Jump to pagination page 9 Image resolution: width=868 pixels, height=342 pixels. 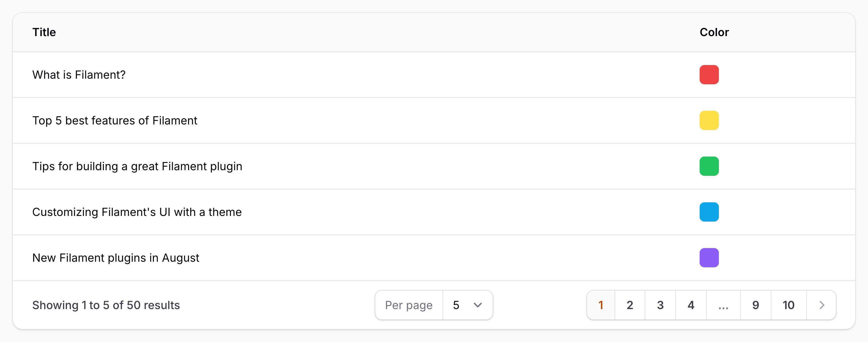755,305
